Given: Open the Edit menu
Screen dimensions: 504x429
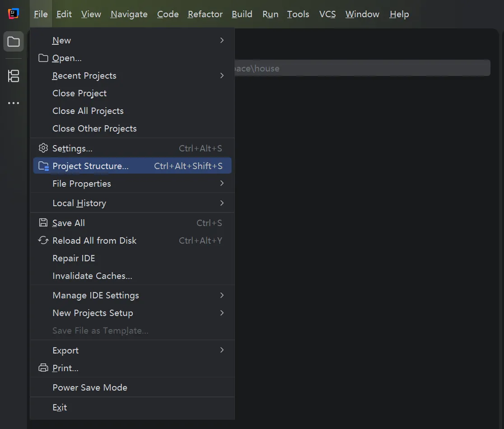Looking at the screenshot, I should (64, 14).
